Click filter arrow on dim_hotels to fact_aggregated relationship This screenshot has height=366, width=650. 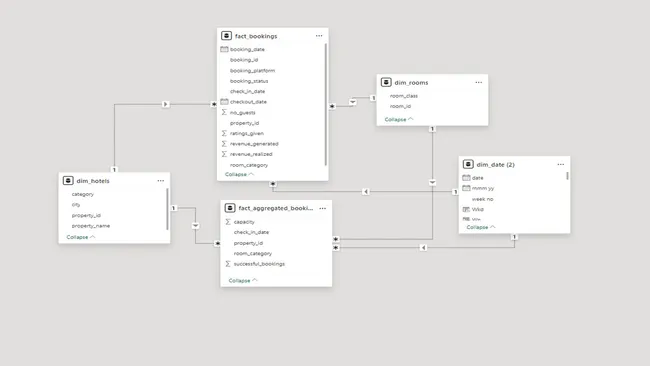[196, 226]
